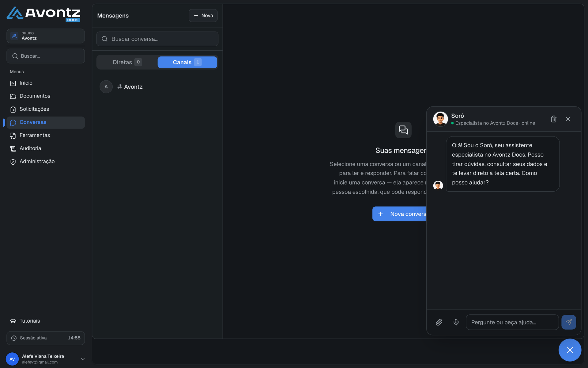This screenshot has height=368, width=588.
Task: Close the floating assistant launcher button
Action: [570, 350]
